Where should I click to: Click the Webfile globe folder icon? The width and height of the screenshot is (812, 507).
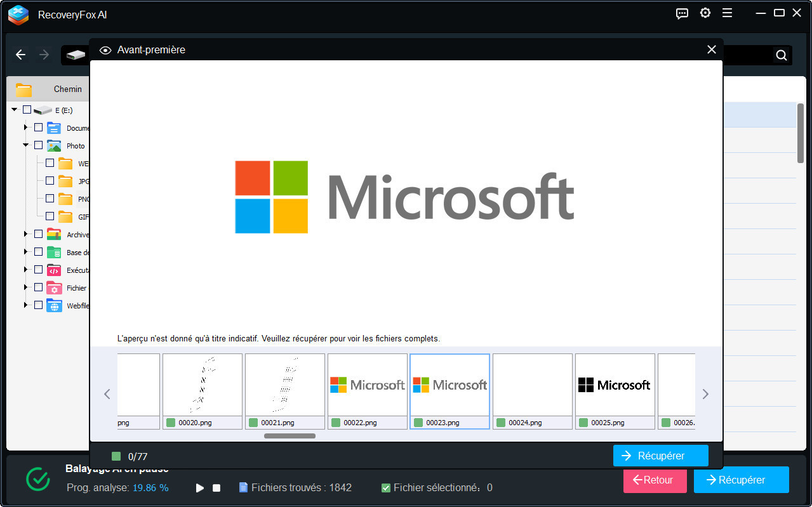[54, 305]
